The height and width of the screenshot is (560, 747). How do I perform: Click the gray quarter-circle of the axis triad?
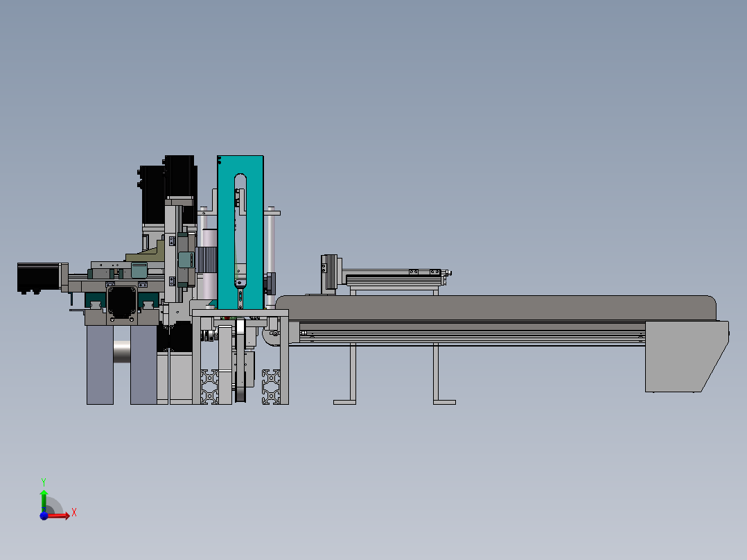(54, 504)
